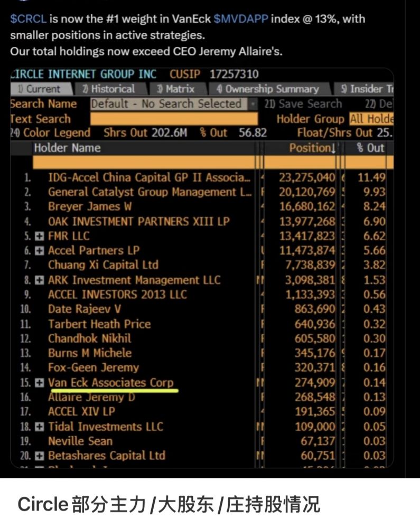Open the Insider tab

point(364,89)
